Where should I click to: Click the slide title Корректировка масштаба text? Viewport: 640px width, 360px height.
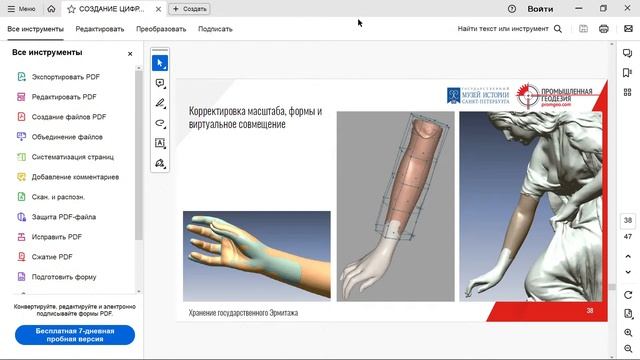(255, 117)
